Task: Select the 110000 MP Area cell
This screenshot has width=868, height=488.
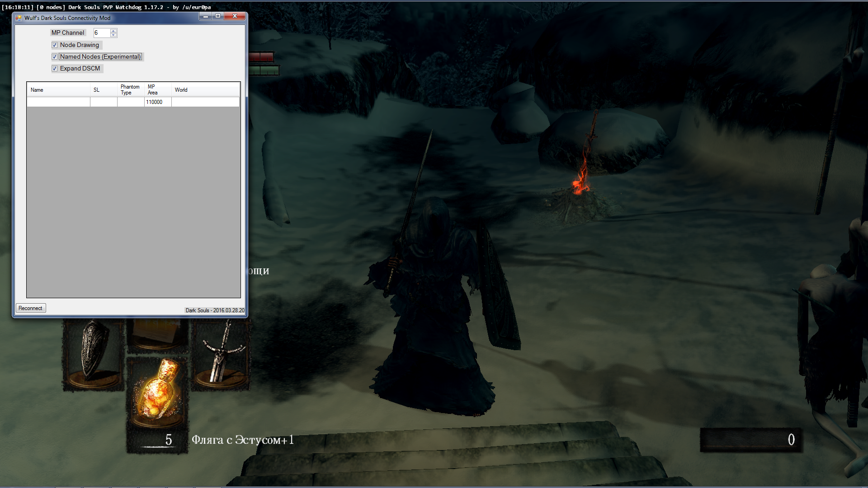Action: 158,102
